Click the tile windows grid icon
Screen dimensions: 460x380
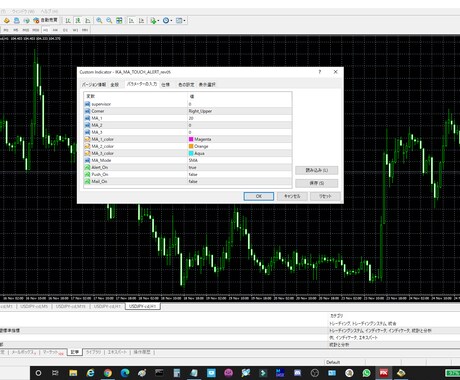119,20
